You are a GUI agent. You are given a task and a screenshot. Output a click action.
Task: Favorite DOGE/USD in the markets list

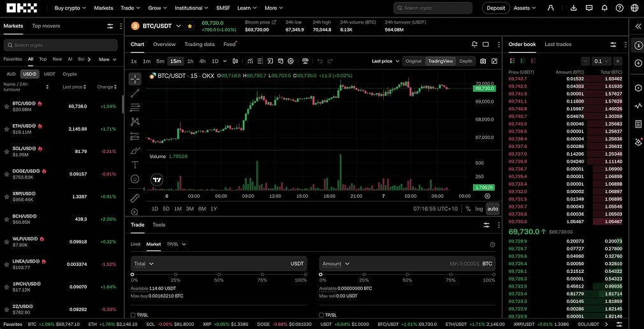(6, 174)
